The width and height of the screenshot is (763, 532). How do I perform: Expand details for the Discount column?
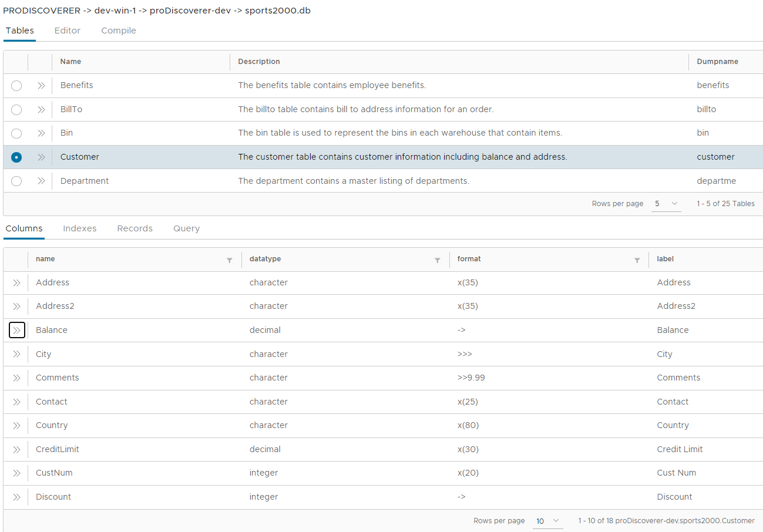[16, 497]
